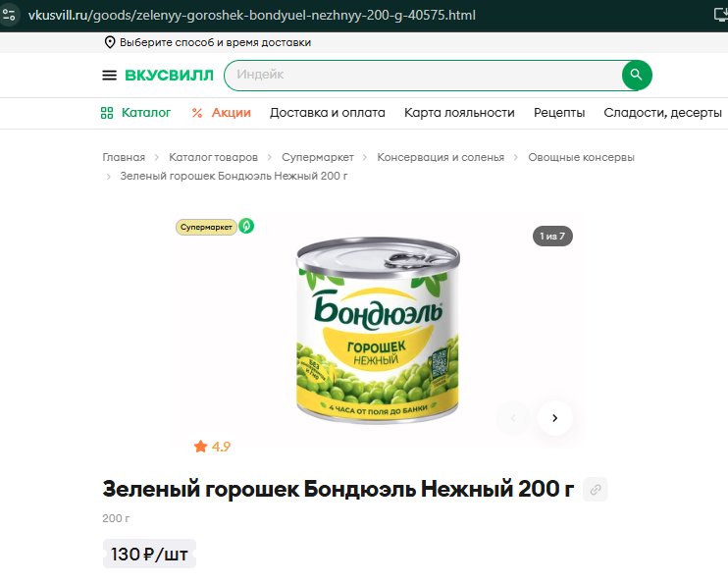The width and height of the screenshot is (728, 584).
Task: Click the site settings icon in address bar
Action: tap(9, 15)
